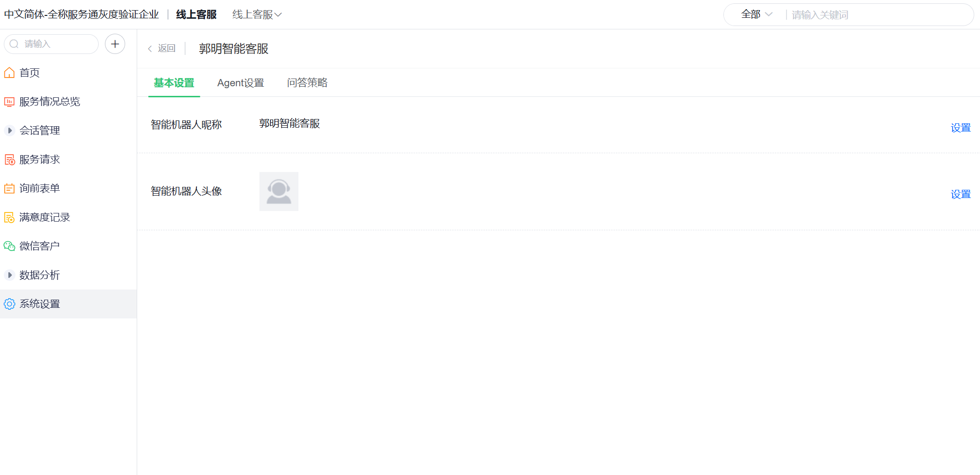The width and height of the screenshot is (980, 475).
Task: Click the 满意度记录 icon
Action: click(9, 217)
